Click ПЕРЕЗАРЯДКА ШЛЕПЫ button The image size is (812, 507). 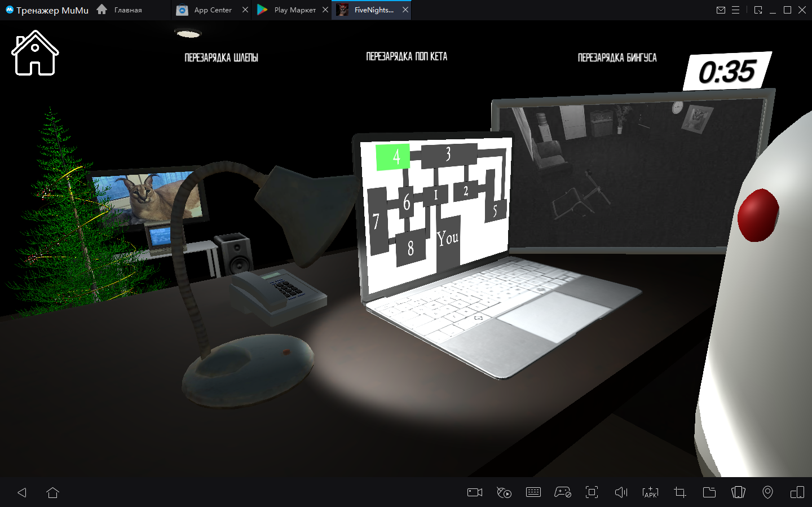221,58
